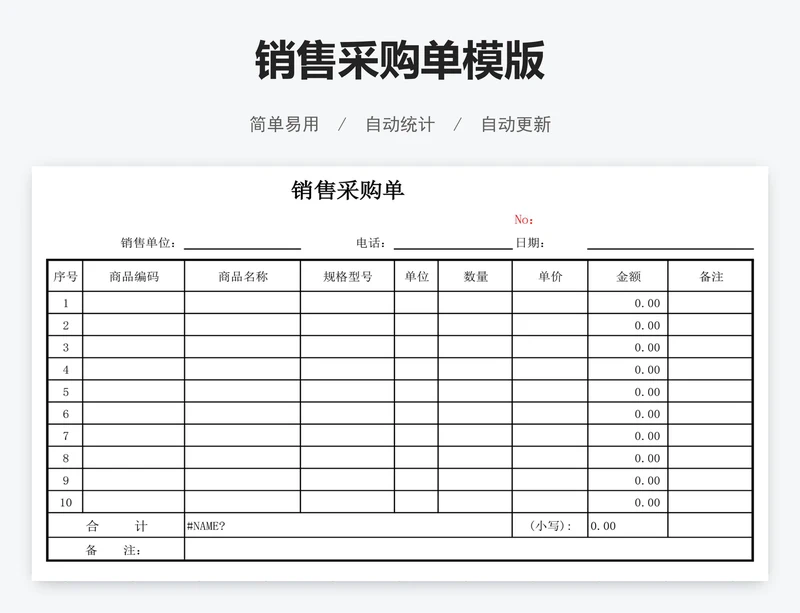
Task: Select the 序号 column header
Action: click(x=65, y=276)
